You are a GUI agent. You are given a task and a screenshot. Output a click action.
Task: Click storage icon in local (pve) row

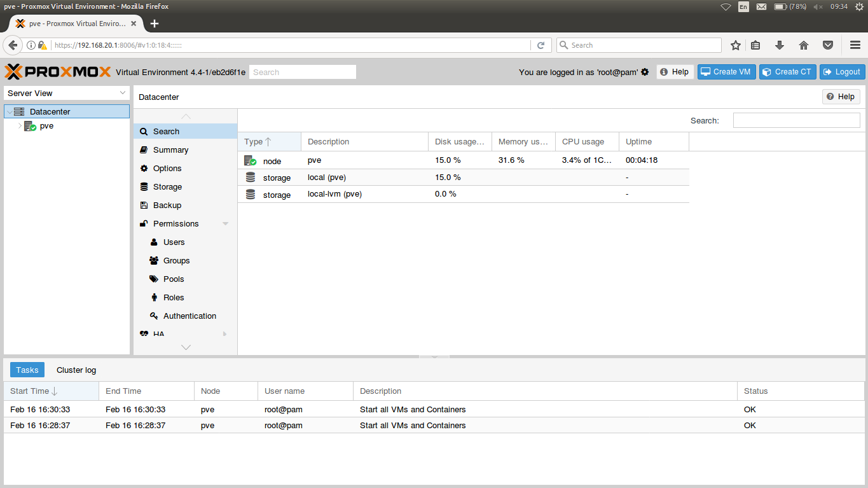251,178
